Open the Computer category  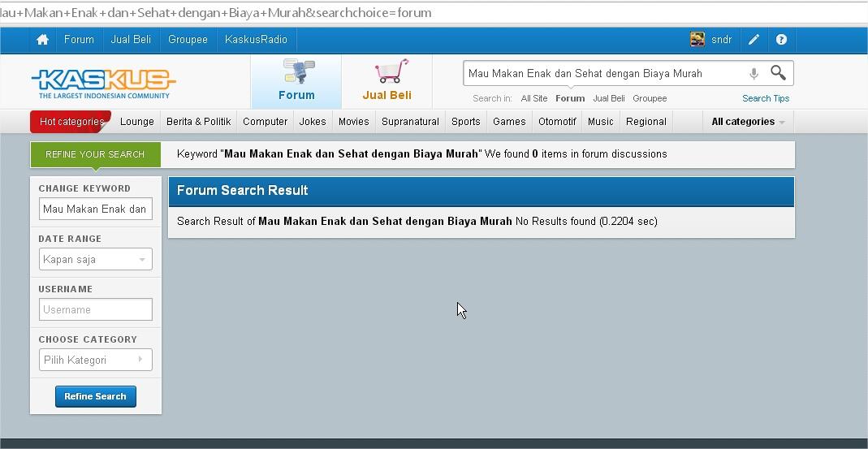tap(266, 122)
